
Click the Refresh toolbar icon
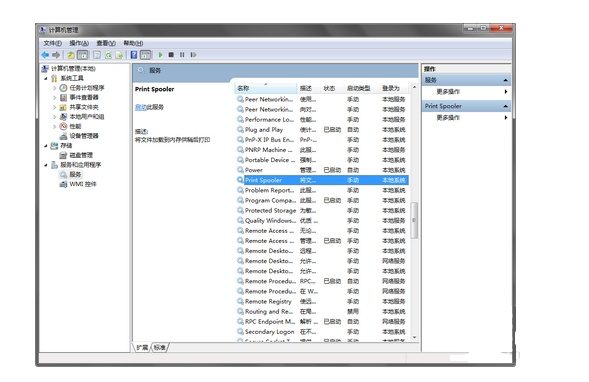pyautogui.click(x=108, y=55)
